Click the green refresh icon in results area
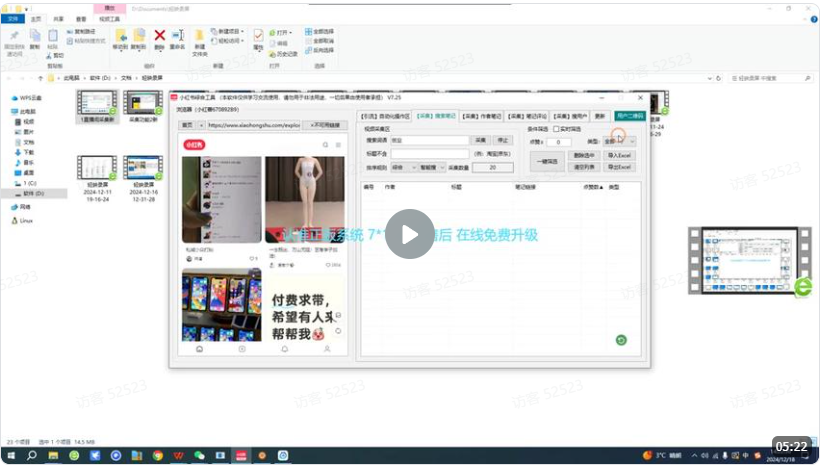The width and height of the screenshot is (821, 466). coord(621,341)
